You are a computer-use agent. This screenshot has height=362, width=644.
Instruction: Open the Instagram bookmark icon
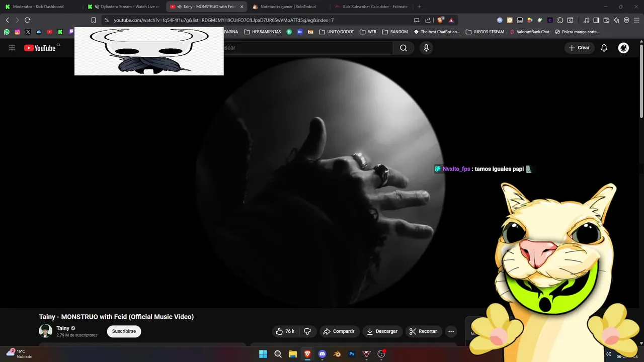pos(17,32)
